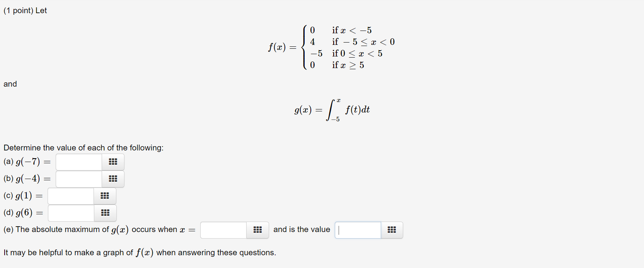Click the 'and' text between the formulas

pos(10,84)
